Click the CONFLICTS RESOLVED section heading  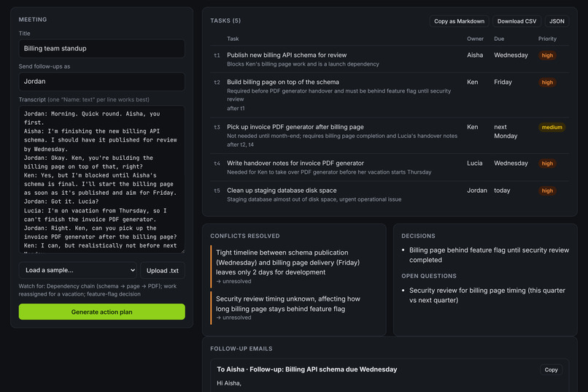tap(245, 236)
